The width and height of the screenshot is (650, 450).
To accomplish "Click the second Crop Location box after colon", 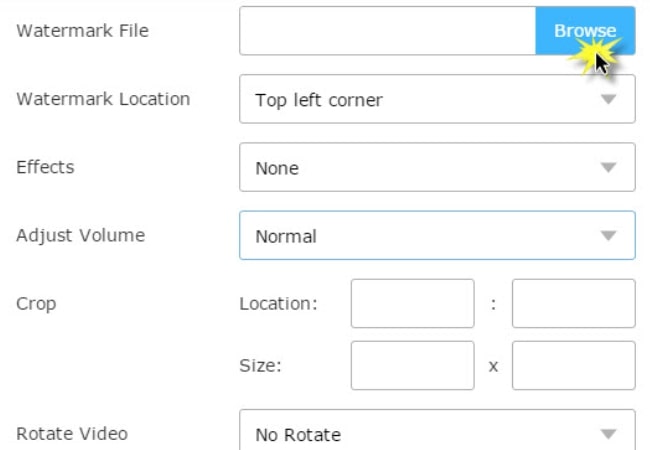I will [574, 303].
